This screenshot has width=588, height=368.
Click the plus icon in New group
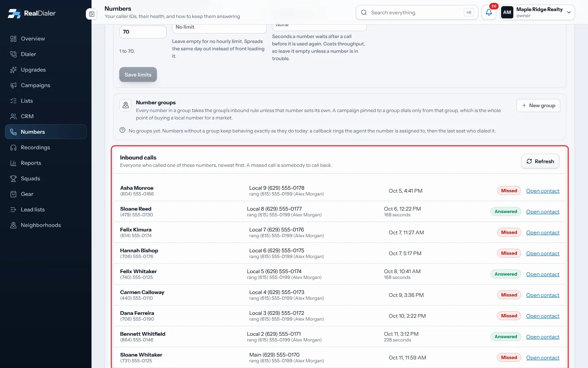[524, 105]
